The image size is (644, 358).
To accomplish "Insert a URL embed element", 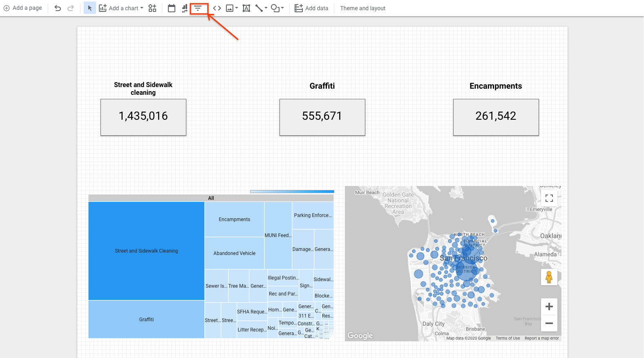I will click(217, 8).
